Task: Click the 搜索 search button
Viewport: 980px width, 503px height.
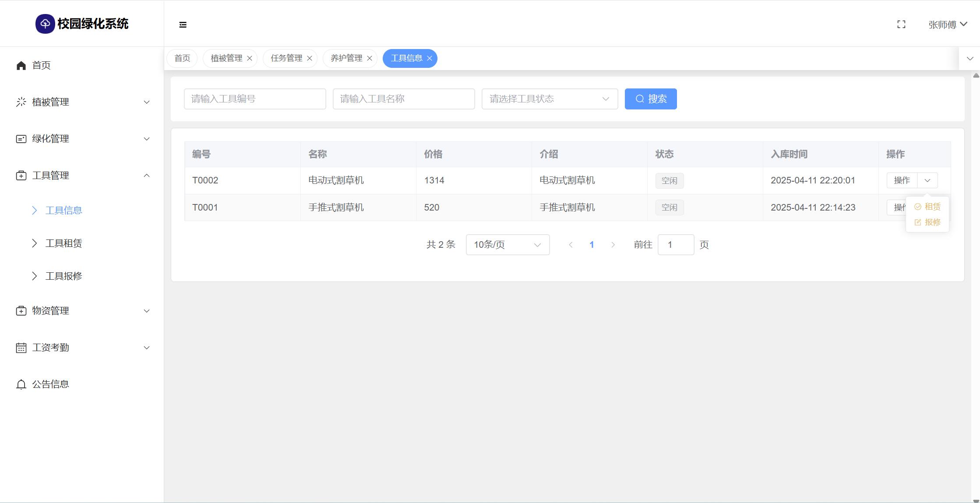Action: 650,99
